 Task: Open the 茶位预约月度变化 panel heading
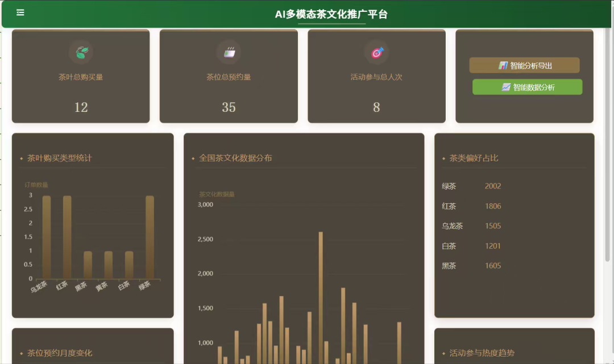tap(60, 353)
